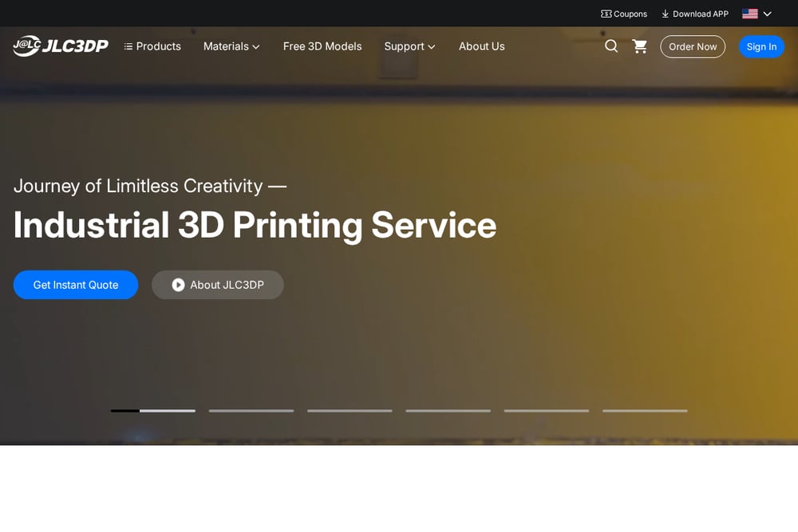Image resolution: width=798 pixels, height=532 pixels.
Task: Open the Products list menu
Action: tap(152, 46)
